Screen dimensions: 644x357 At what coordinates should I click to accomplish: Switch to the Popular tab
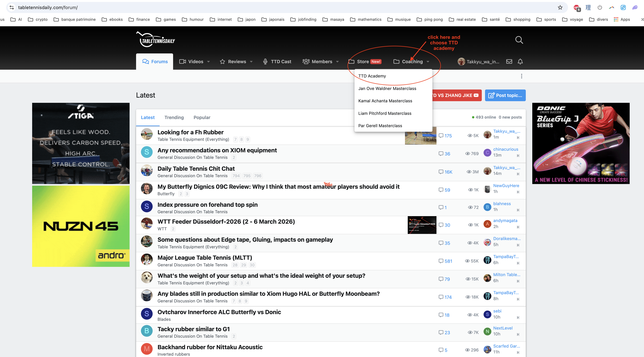pos(202,117)
